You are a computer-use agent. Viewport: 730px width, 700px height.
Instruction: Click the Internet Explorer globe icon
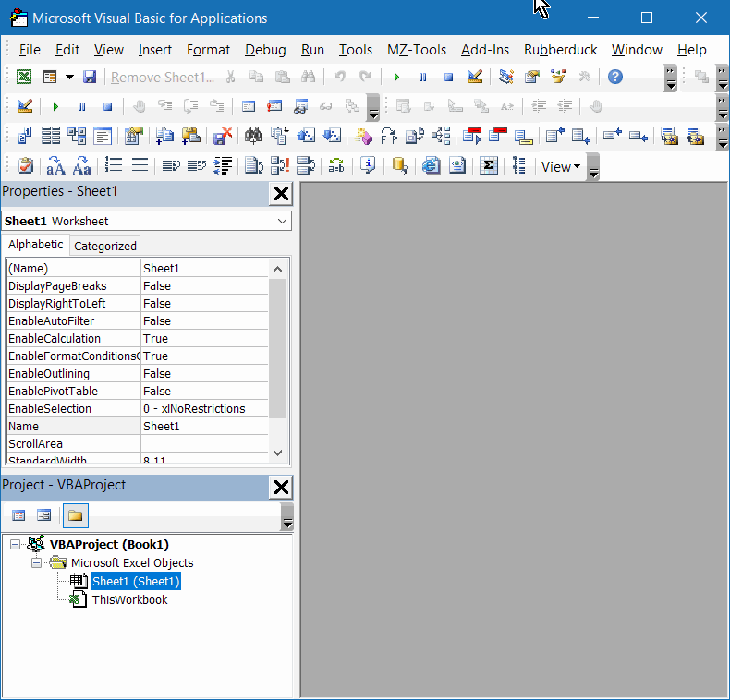432,165
